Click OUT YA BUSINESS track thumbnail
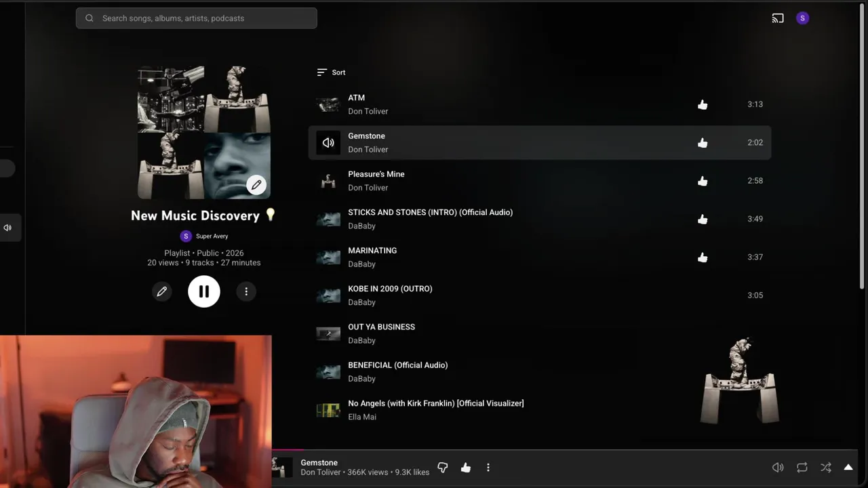The image size is (868, 488). point(328,333)
